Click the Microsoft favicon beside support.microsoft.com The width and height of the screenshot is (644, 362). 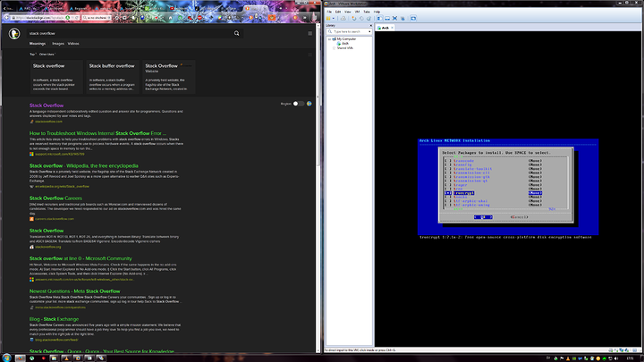(31, 154)
